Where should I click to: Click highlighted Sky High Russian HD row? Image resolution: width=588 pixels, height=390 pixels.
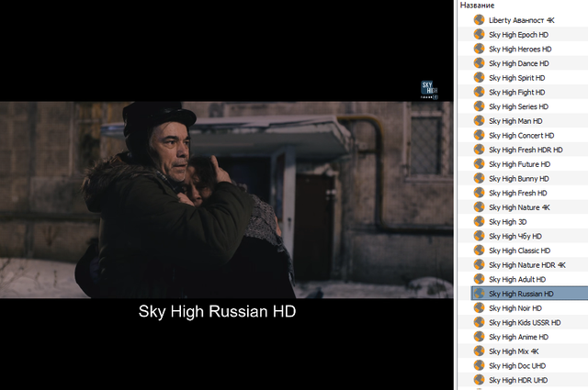click(529, 294)
